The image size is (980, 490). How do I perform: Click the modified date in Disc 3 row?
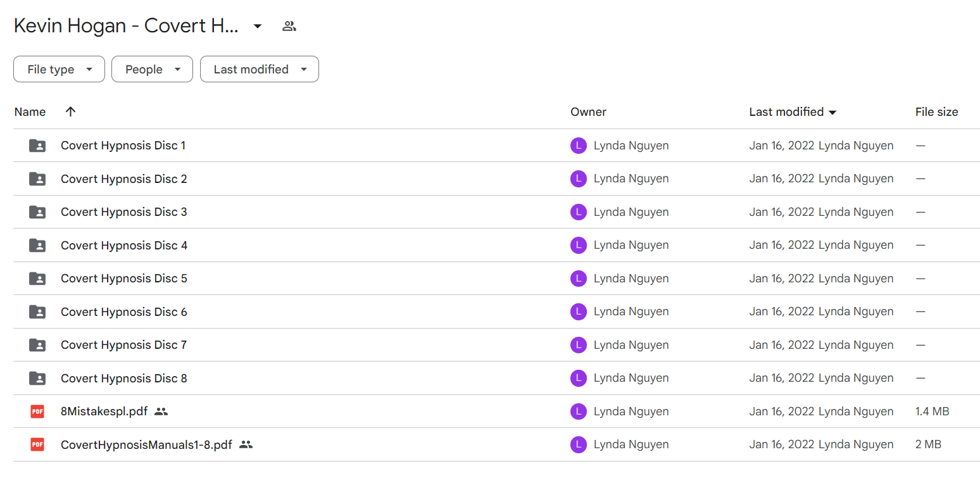[x=782, y=212]
